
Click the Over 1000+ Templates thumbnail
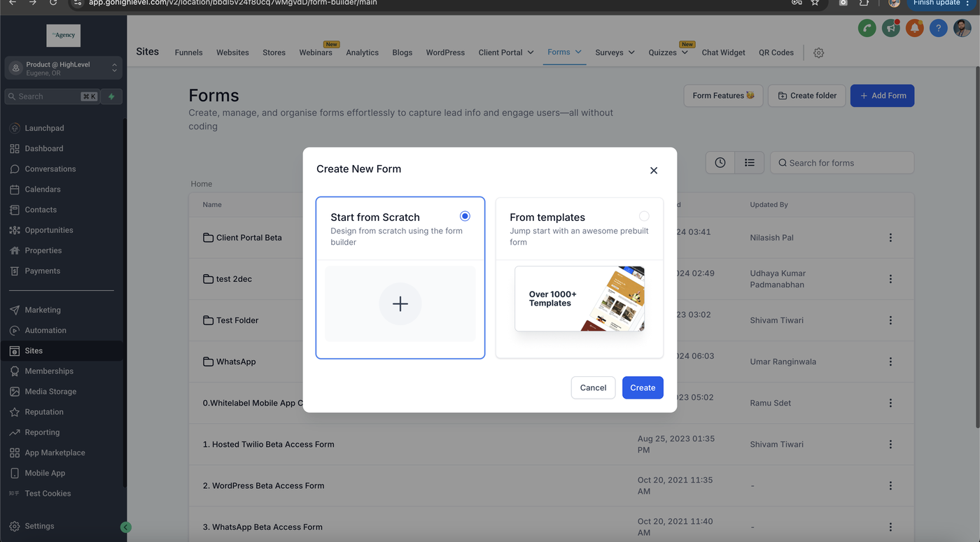point(580,299)
